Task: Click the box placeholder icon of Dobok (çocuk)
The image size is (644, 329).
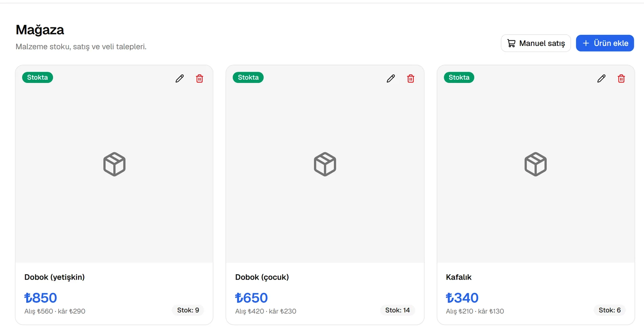Action: 325,164
